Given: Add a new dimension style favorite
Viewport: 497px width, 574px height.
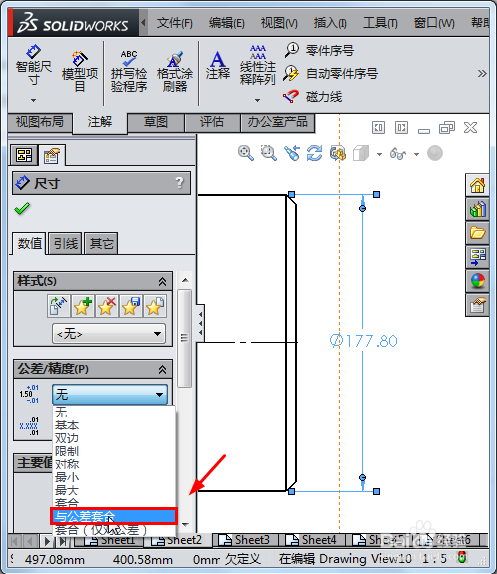Looking at the screenshot, I should pos(83,306).
